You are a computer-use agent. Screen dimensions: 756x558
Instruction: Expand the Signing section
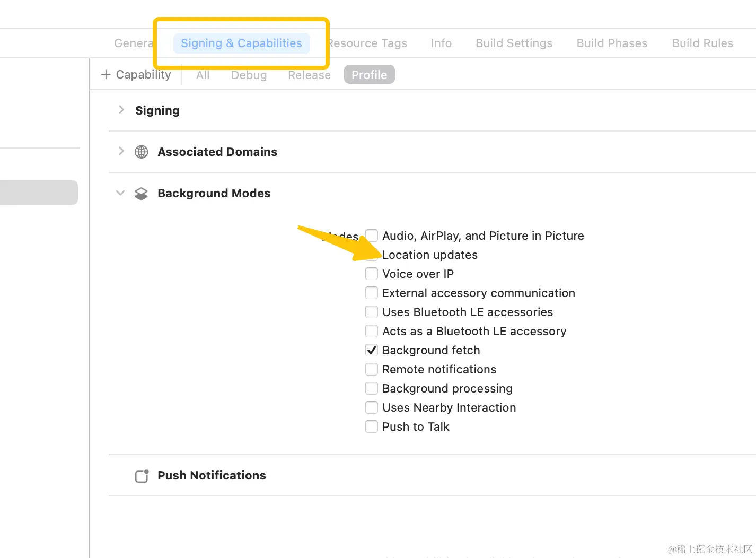click(x=121, y=110)
